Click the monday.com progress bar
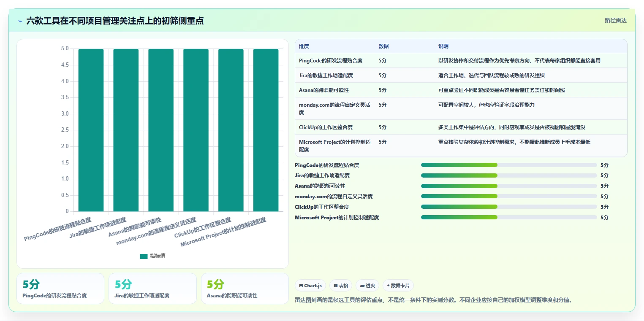This screenshot has width=644, height=321. click(509, 197)
